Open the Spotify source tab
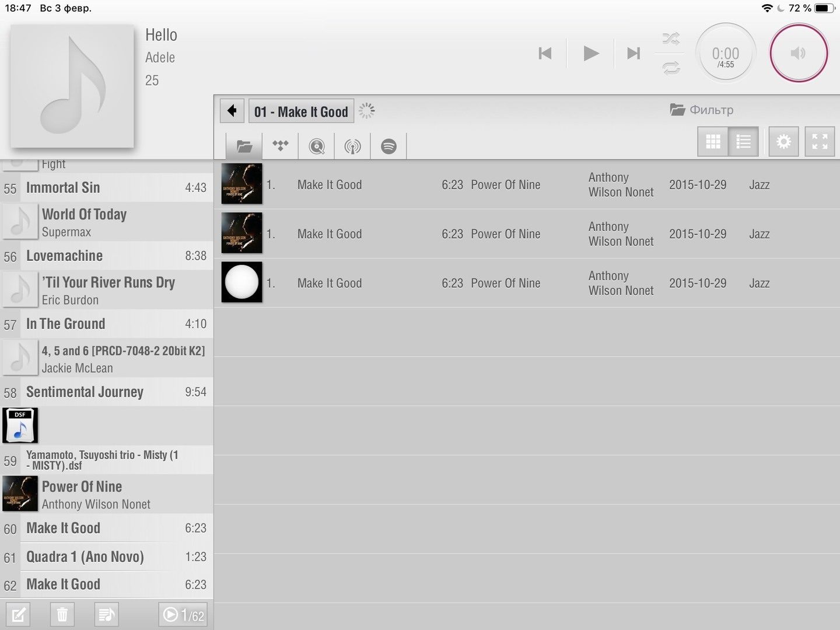Image resolution: width=840 pixels, height=630 pixels. pos(388,146)
